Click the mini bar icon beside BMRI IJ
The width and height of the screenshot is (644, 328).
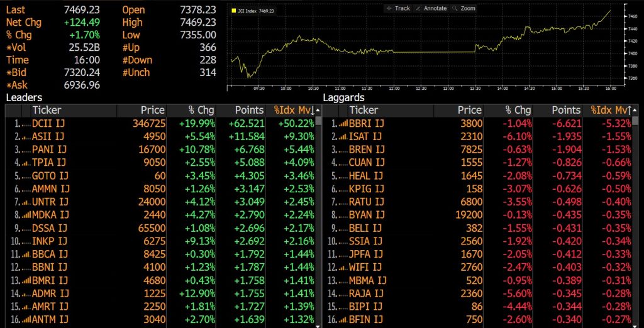tap(26, 281)
